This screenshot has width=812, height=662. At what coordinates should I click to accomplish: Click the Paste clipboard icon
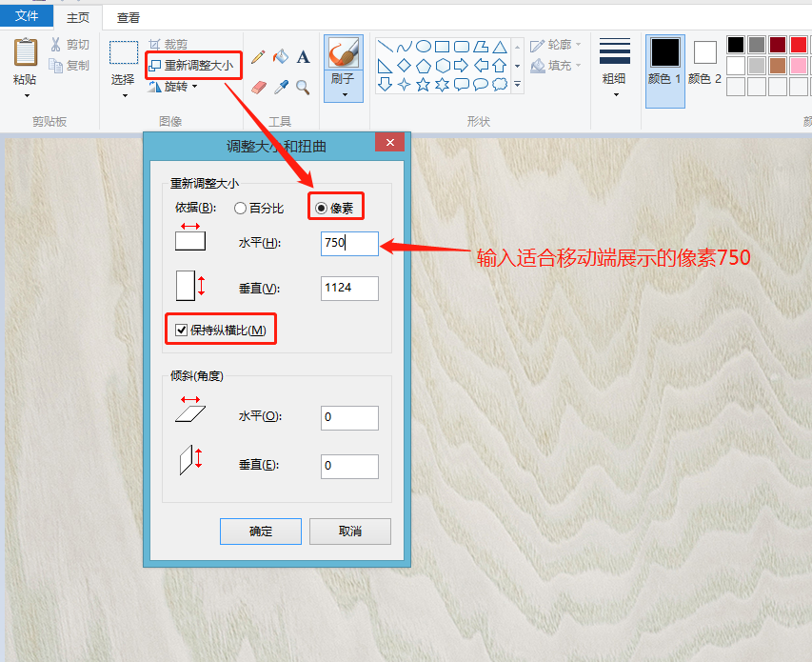(26, 52)
